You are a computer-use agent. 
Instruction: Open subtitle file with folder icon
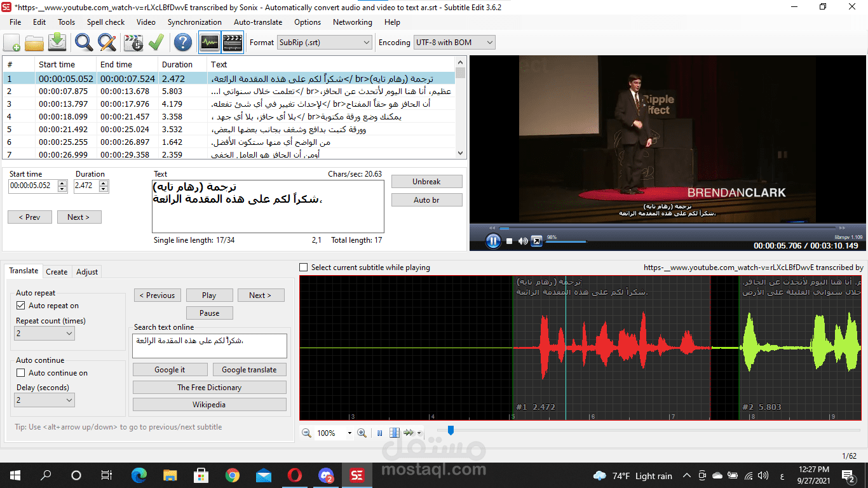34,43
